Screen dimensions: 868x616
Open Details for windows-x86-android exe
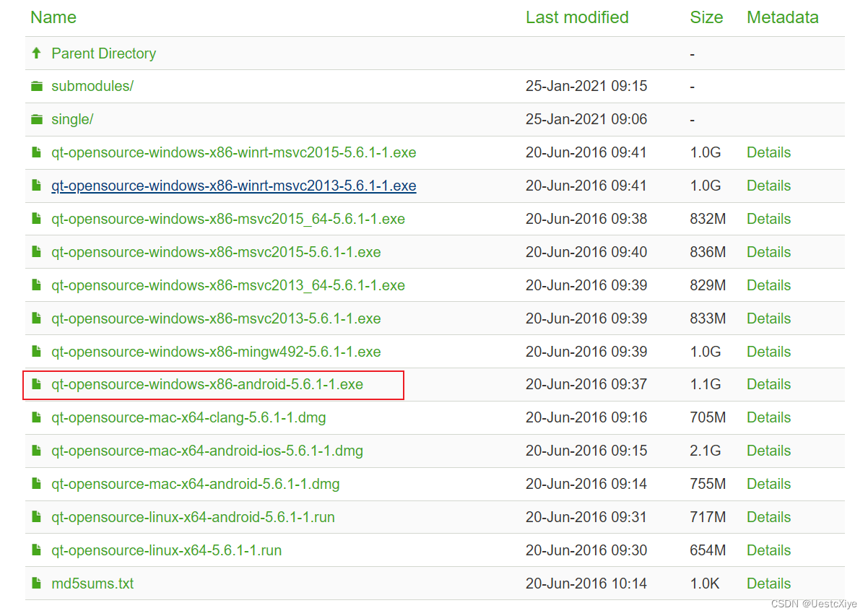[x=768, y=384]
